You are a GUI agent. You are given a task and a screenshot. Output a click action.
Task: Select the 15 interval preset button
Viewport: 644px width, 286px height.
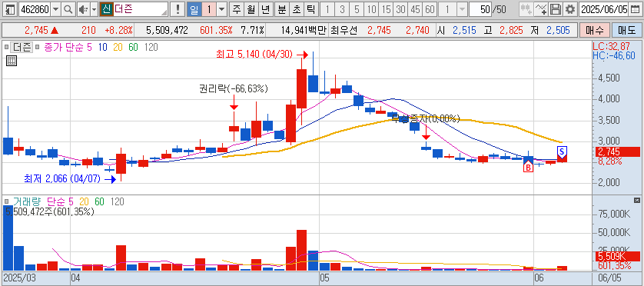coord(386,9)
